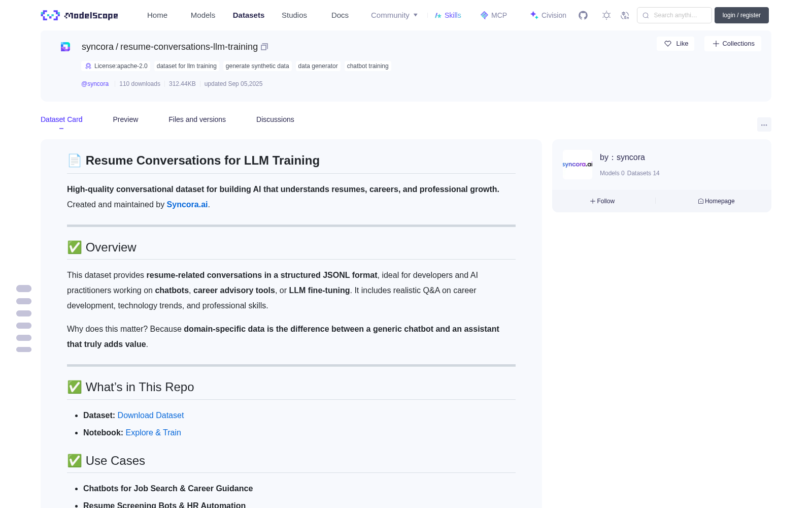
Task: Open the Civision page link
Action: coord(548,15)
